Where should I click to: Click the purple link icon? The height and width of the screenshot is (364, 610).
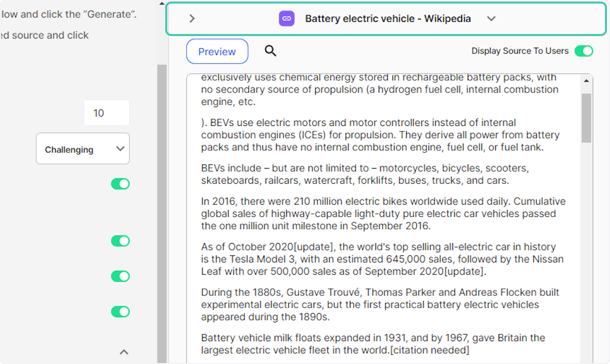(x=287, y=19)
